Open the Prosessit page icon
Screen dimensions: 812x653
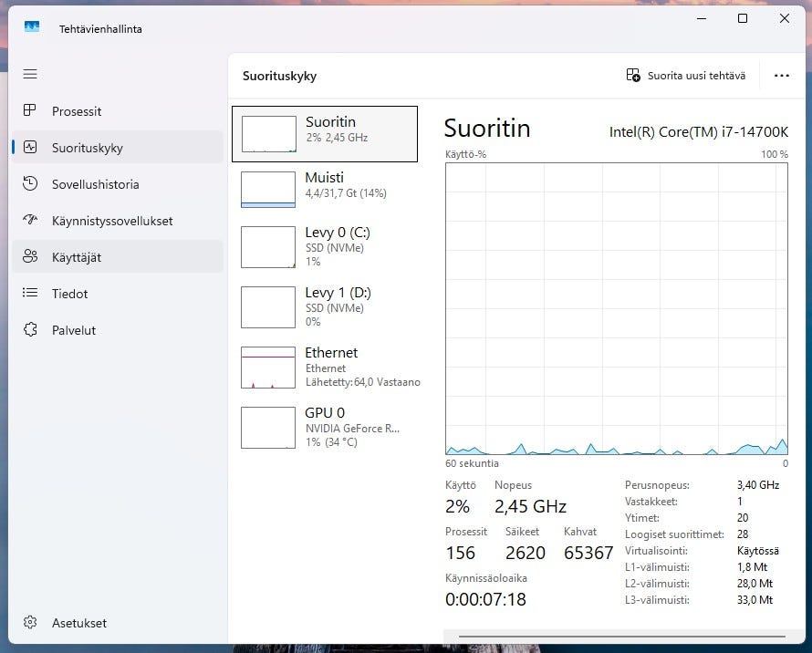point(30,111)
